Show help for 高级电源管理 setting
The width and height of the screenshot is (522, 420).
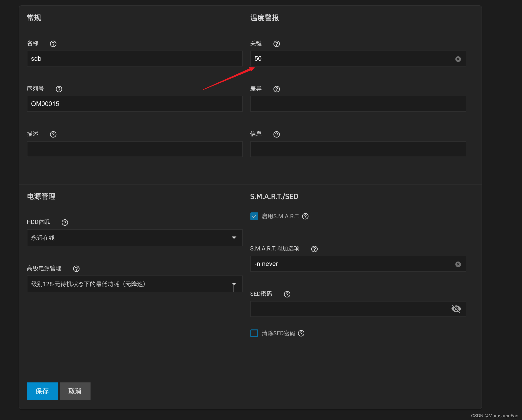[76, 269]
